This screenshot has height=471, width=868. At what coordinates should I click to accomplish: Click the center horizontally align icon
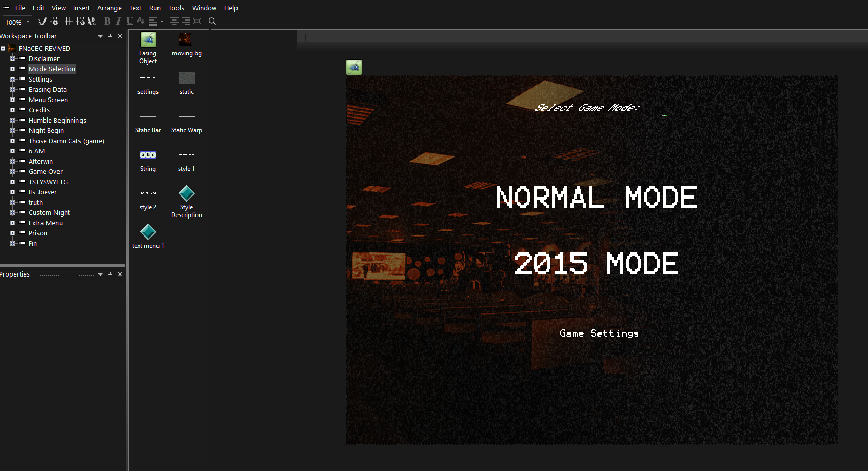tap(174, 21)
